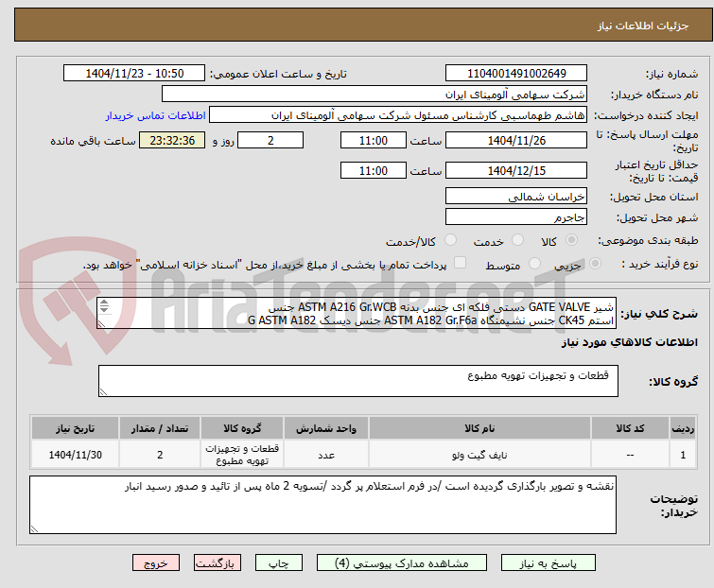Click the announcement date field 1404/11/23 - 10:50
Screen dimensions: 714x588
coord(134,74)
